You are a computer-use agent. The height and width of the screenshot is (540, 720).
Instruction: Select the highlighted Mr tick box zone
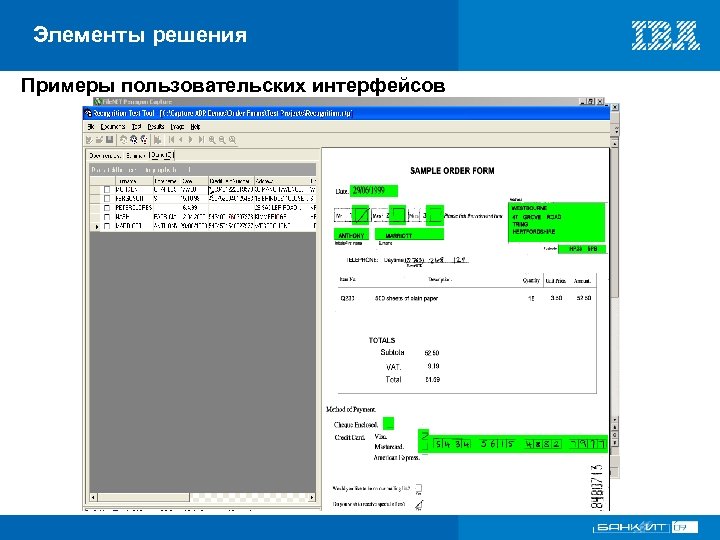tap(361, 215)
